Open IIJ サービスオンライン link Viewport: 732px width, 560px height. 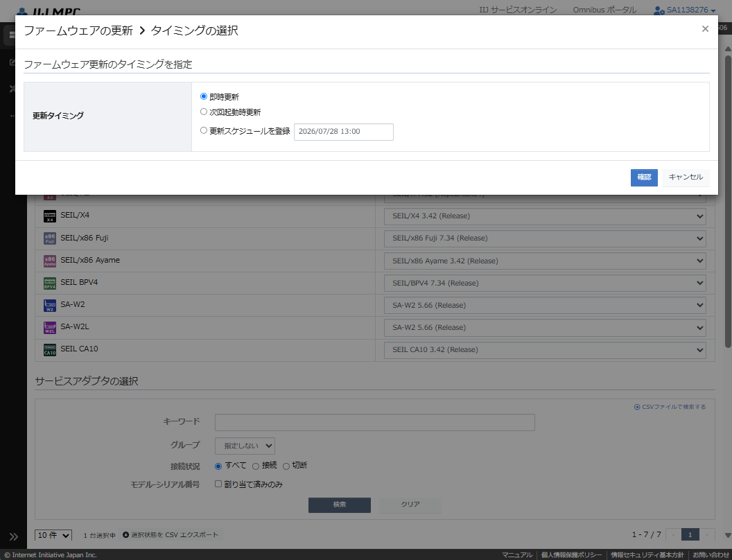tap(518, 10)
